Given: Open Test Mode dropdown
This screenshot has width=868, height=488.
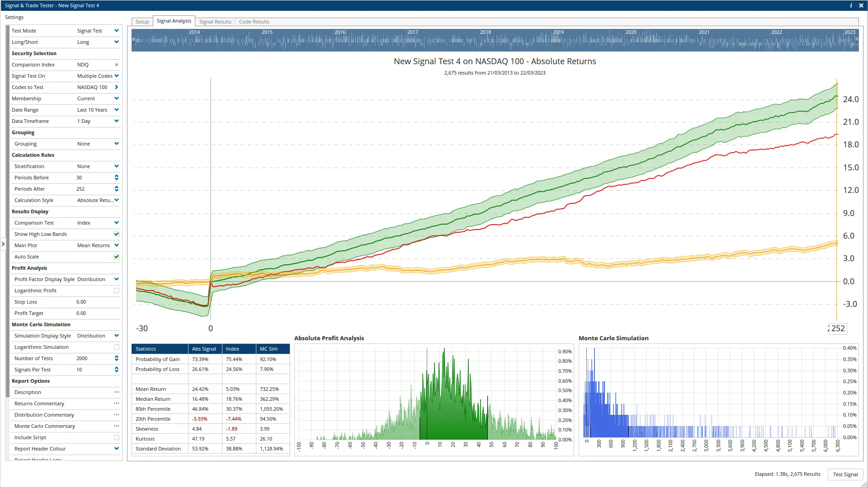Looking at the screenshot, I should click(x=117, y=31).
